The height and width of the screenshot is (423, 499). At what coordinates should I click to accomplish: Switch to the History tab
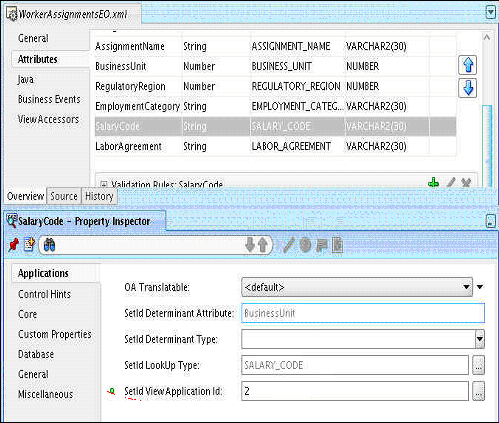pos(99,196)
